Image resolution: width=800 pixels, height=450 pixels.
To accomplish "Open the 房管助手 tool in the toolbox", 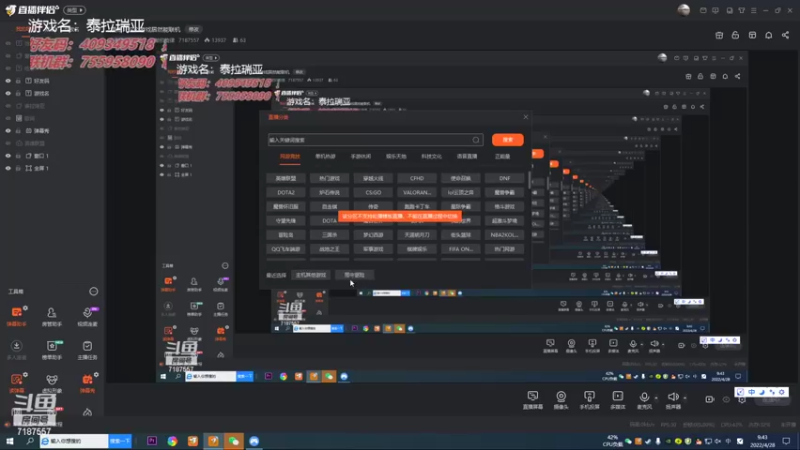I will point(52,316).
